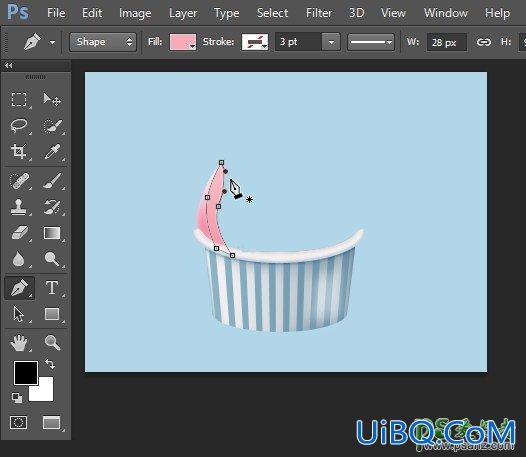Select the Brush tool
This screenshot has height=457, width=526.
(52, 181)
